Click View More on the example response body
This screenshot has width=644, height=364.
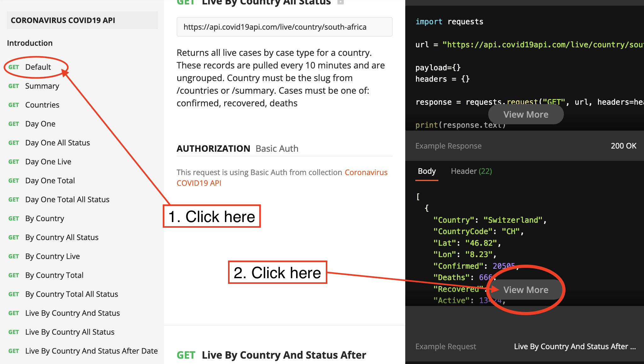526,290
